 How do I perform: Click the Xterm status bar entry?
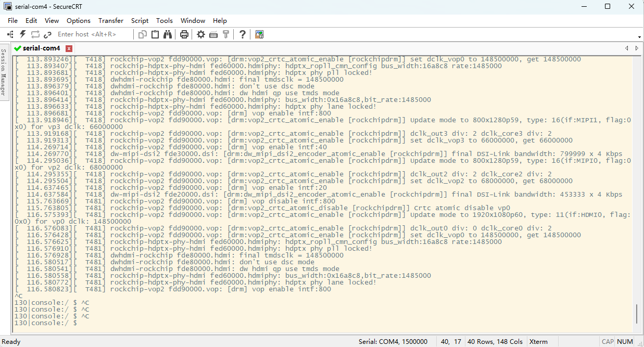pyautogui.click(x=538, y=342)
